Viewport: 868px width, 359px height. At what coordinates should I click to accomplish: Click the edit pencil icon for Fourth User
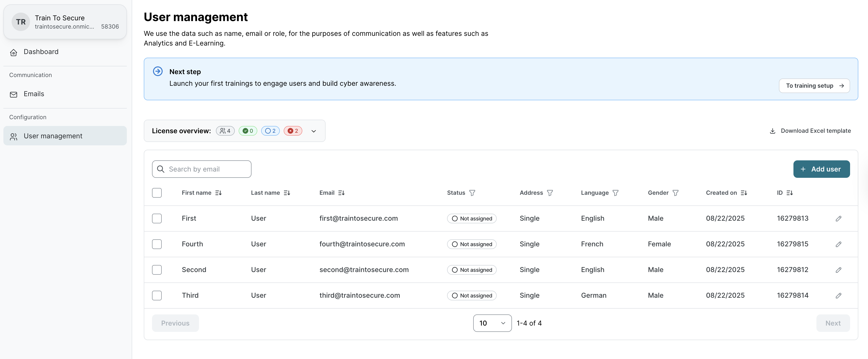(x=838, y=244)
